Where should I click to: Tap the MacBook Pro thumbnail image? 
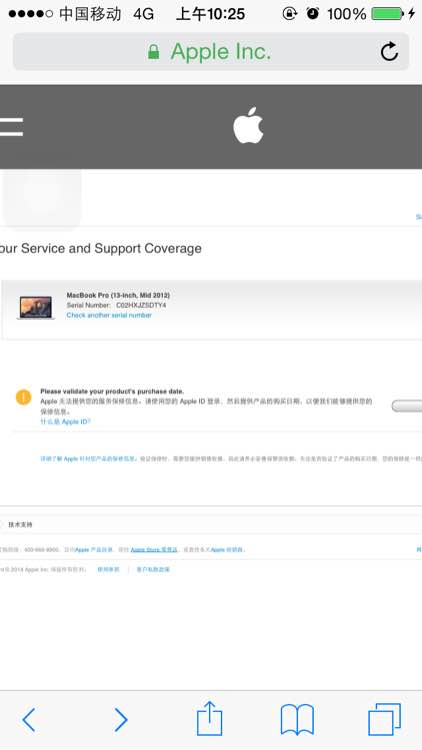pos(35,308)
